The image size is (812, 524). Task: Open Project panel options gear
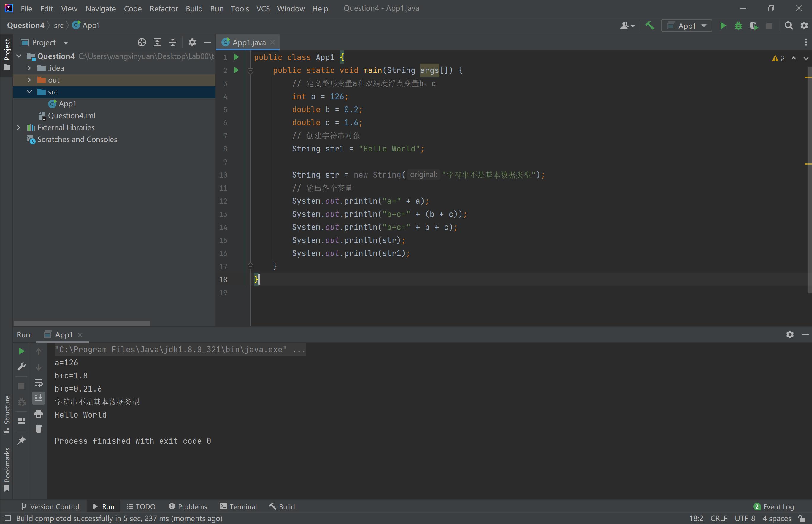tap(192, 42)
